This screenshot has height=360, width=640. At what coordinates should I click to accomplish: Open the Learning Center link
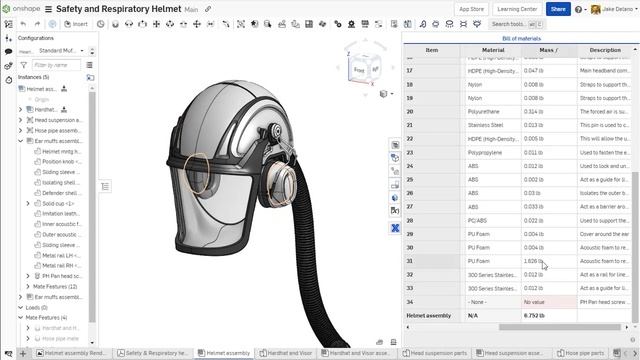pos(517,9)
